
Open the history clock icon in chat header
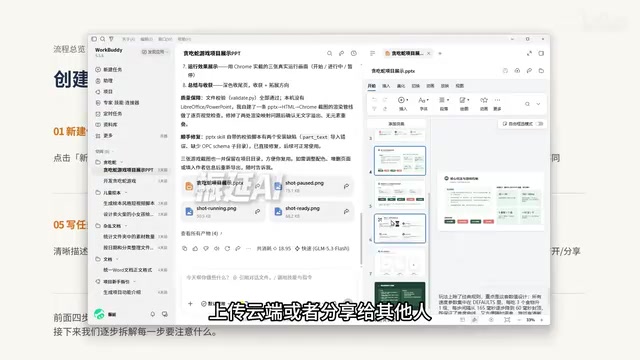coord(354,53)
